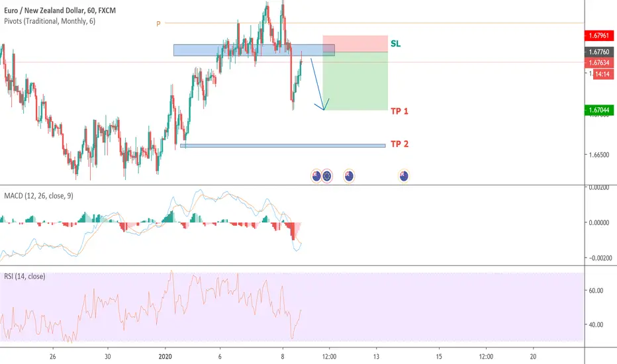The image size is (617, 364).
Task: Click the green 1.67044 target price tag
Action: pos(599,110)
